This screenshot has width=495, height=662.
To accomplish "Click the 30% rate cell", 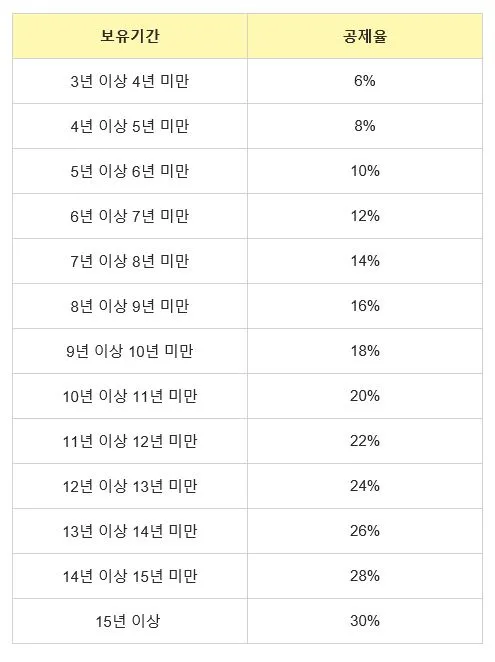I will click(365, 621).
